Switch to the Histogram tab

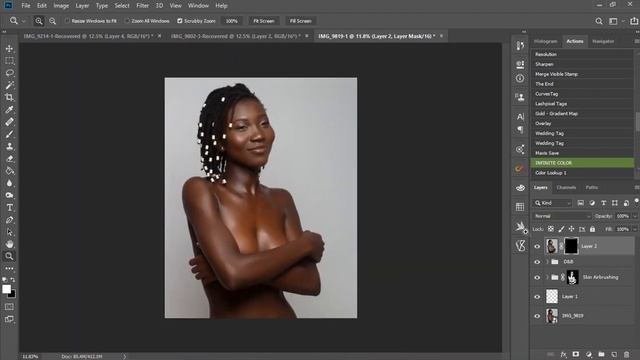coord(546,41)
